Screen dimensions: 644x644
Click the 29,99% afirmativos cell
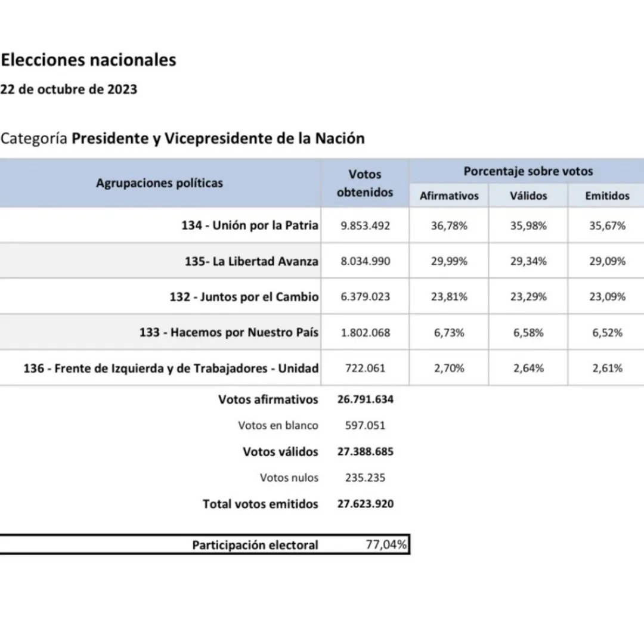coord(449,261)
